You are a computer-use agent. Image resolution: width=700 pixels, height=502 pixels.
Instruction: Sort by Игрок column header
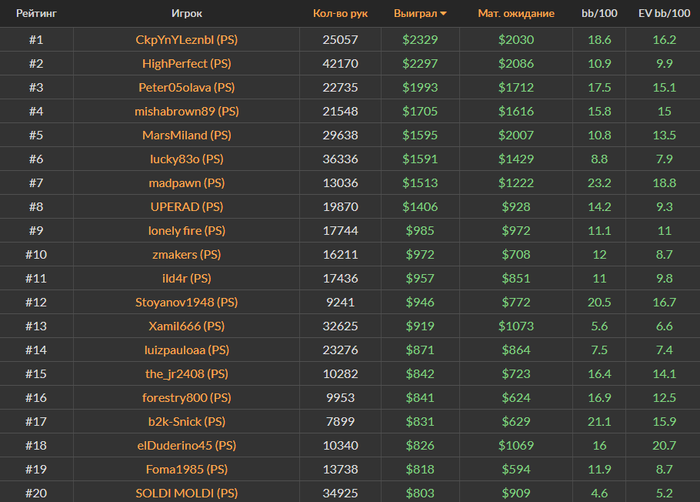coord(187,13)
